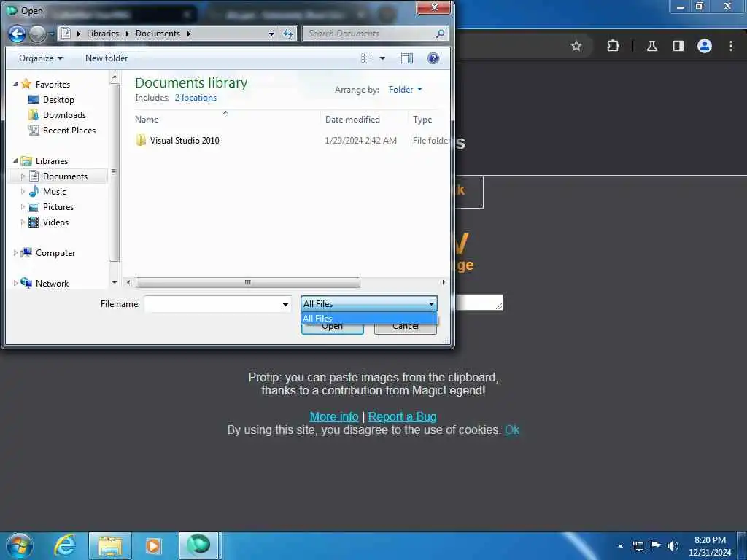Expand Videos library tree triangle
This screenshot has width=747, height=560.
click(23, 222)
